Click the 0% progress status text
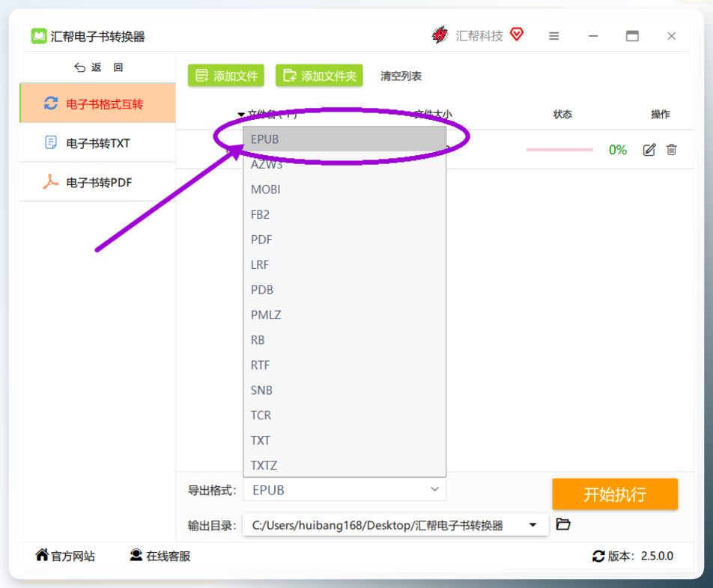 click(x=617, y=150)
